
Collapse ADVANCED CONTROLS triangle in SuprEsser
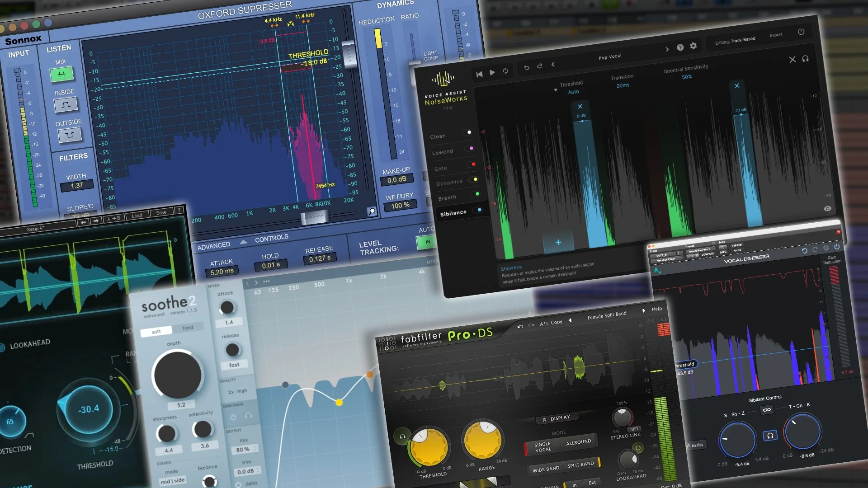[x=244, y=242]
